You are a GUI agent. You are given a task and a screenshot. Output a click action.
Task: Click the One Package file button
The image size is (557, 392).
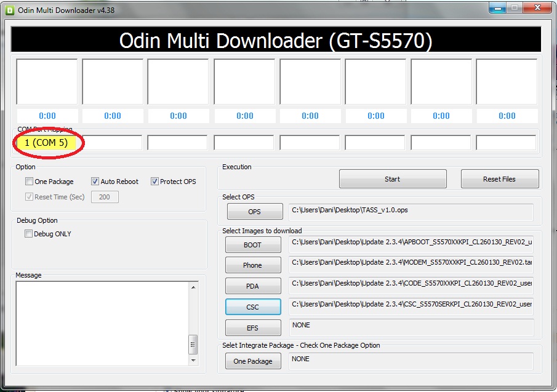(x=252, y=361)
